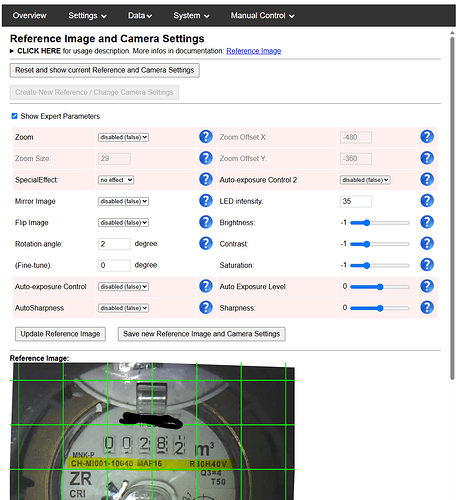The width and height of the screenshot is (473, 500).
Task: Open the Zoom dropdown
Action: 123,137
